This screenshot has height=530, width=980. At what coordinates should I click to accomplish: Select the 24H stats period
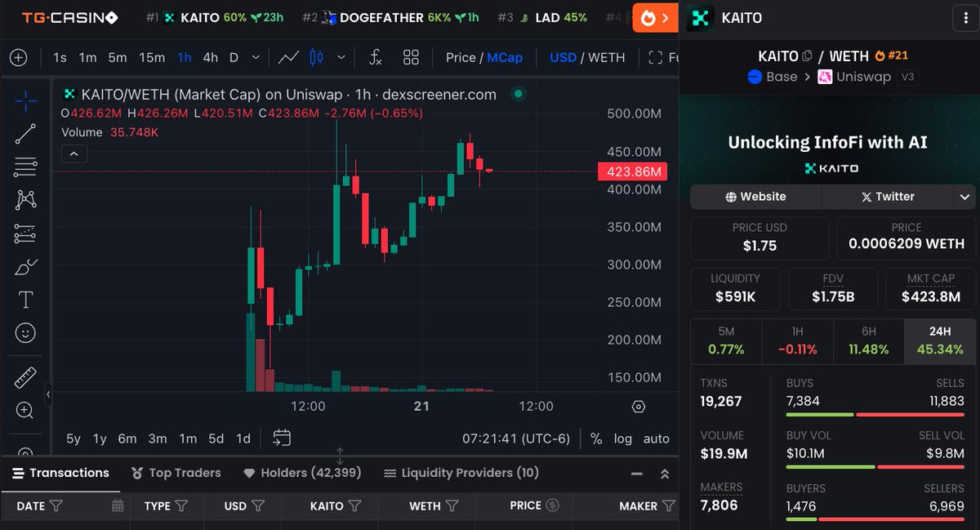coord(940,341)
